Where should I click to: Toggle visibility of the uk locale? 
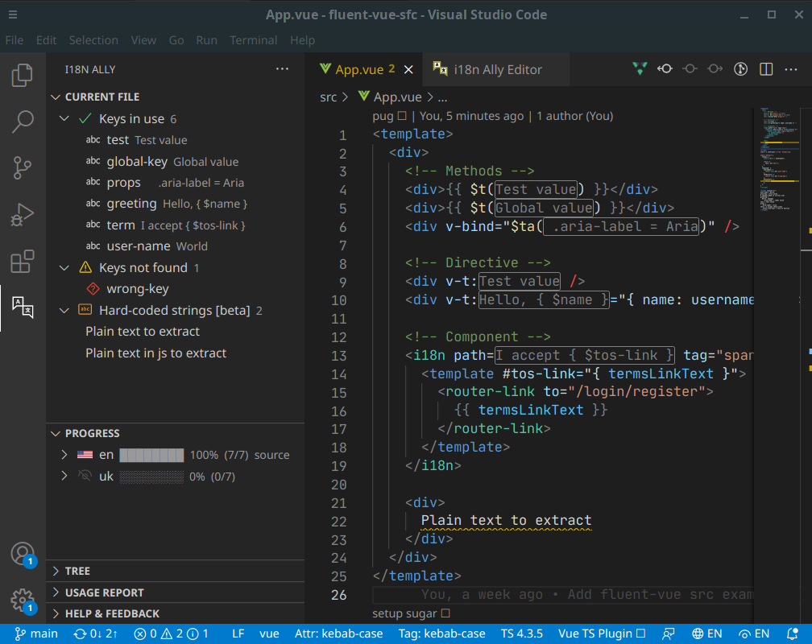coord(85,477)
